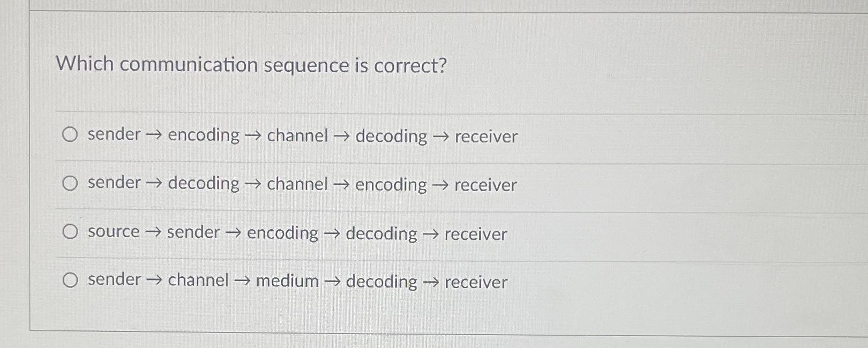
Task: Click the answer text starting with "sender → decoding"
Action: pyautogui.click(x=300, y=184)
